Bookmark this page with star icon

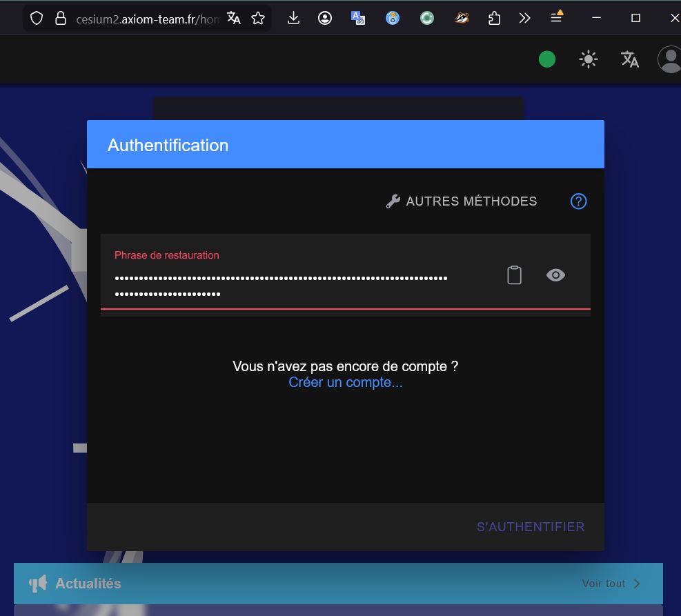click(258, 18)
